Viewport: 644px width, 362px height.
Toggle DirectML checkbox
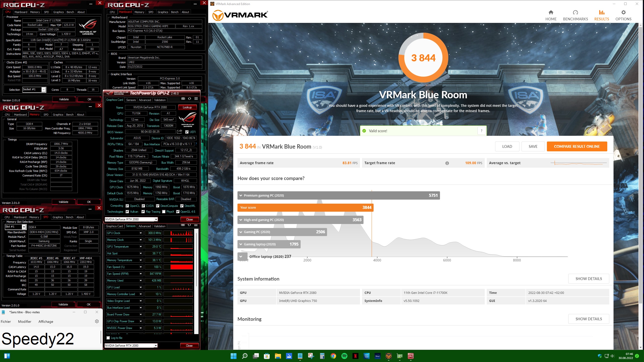(182, 206)
